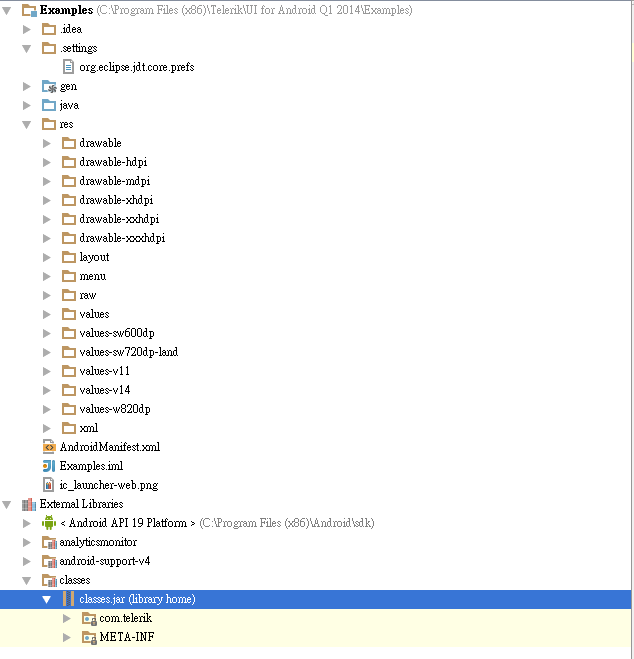The height and width of the screenshot is (659, 634).
Task: Expand the values folder
Action: (47, 314)
